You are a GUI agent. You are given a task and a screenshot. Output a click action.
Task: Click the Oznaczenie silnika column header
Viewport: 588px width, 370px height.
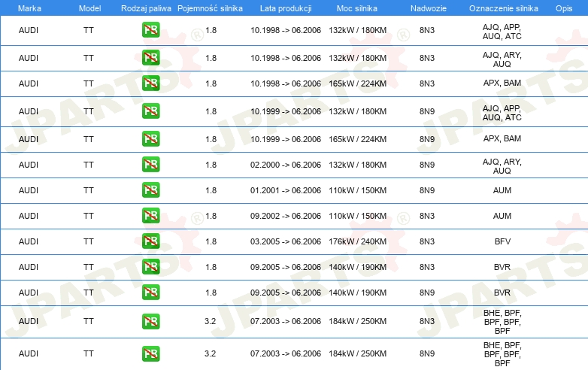coord(503,8)
